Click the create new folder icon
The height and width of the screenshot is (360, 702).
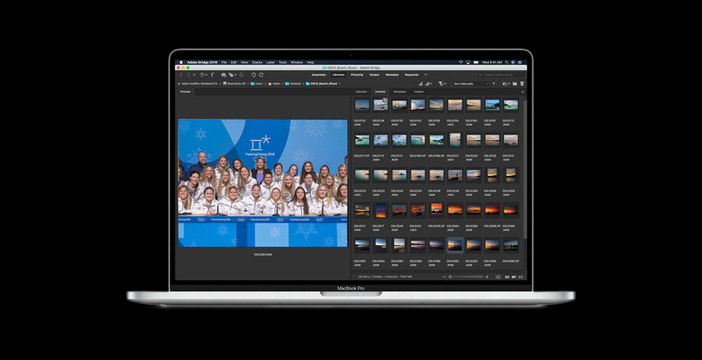tap(515, 84)
